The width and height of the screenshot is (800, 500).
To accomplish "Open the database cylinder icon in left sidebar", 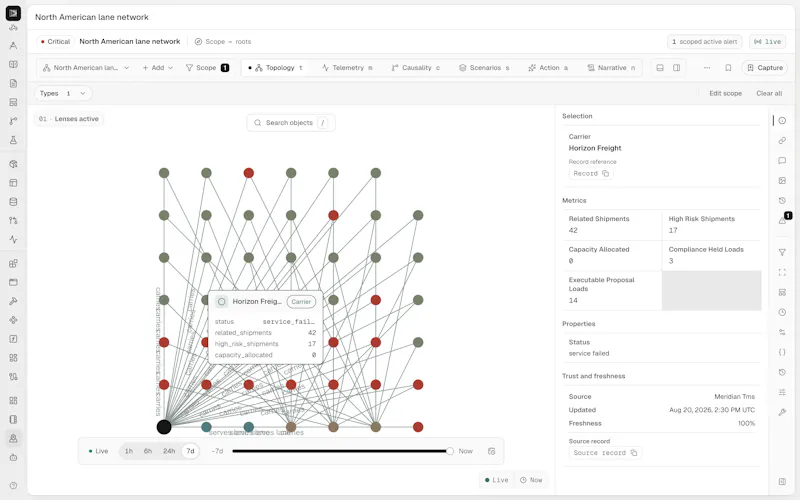I will [x=13, y=202].
